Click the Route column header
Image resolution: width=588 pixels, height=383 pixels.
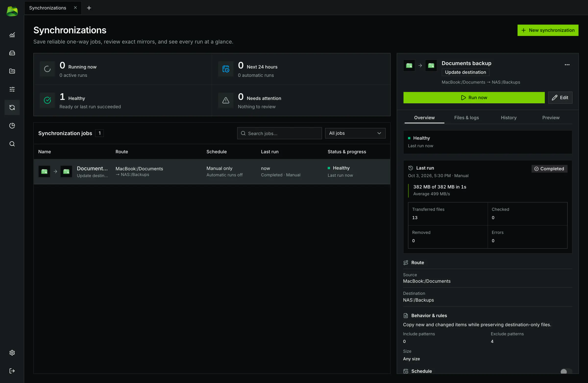tap(122, 152)
